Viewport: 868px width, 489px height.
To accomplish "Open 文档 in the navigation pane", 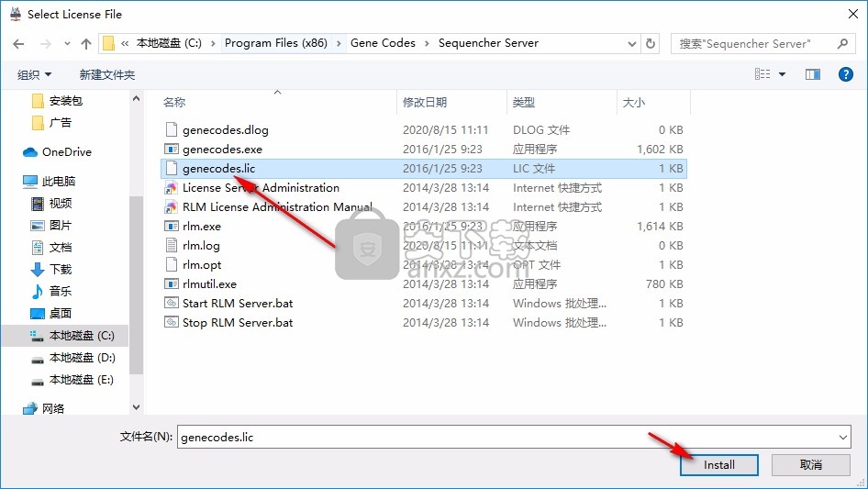I will coord(60,248).
